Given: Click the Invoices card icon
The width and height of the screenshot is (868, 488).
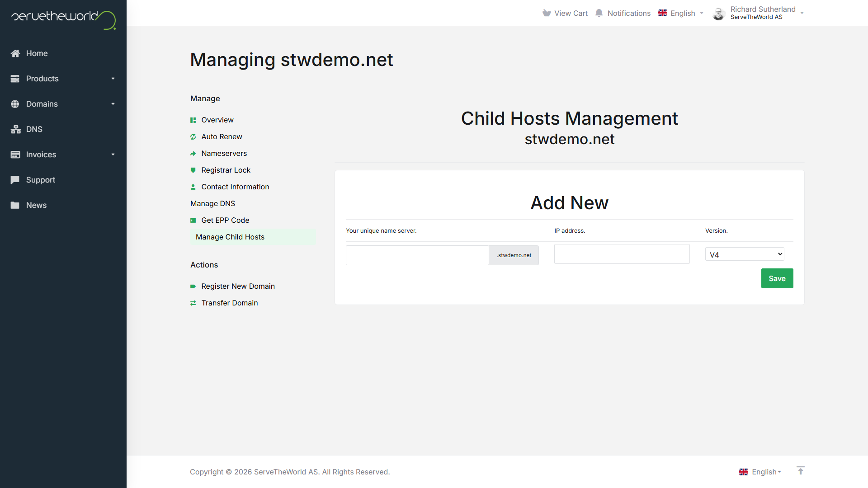Looking at the screenshot, I should (x=15, y=155).
